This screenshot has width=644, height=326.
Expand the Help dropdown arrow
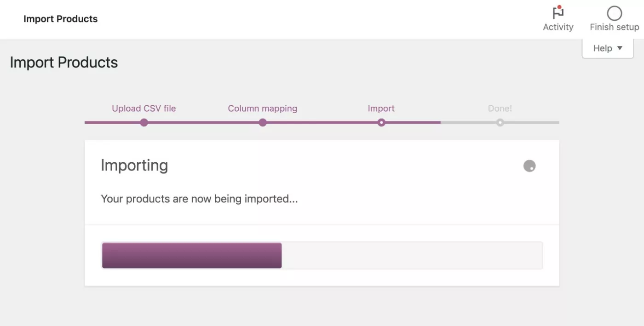tap(620, 48)
